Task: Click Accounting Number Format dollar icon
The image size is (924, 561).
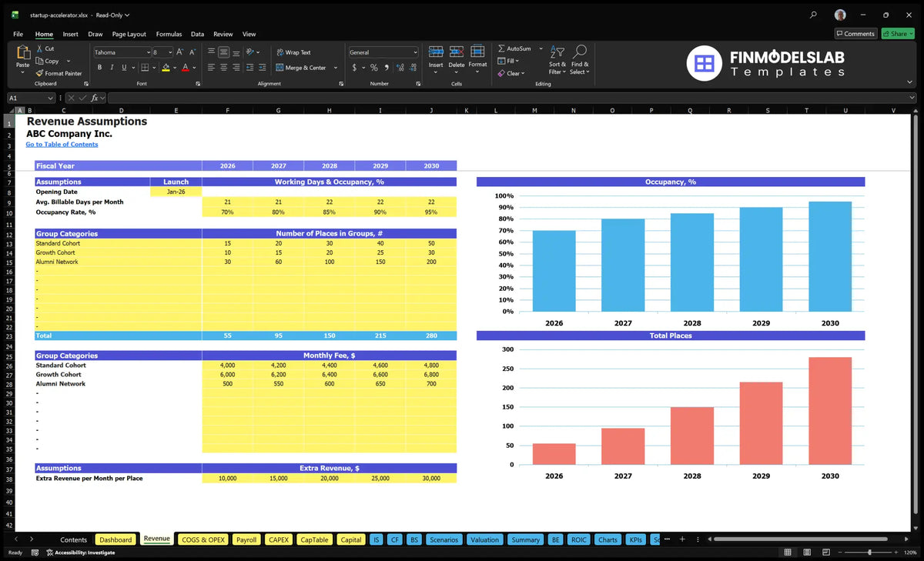Action: (354, 68)
